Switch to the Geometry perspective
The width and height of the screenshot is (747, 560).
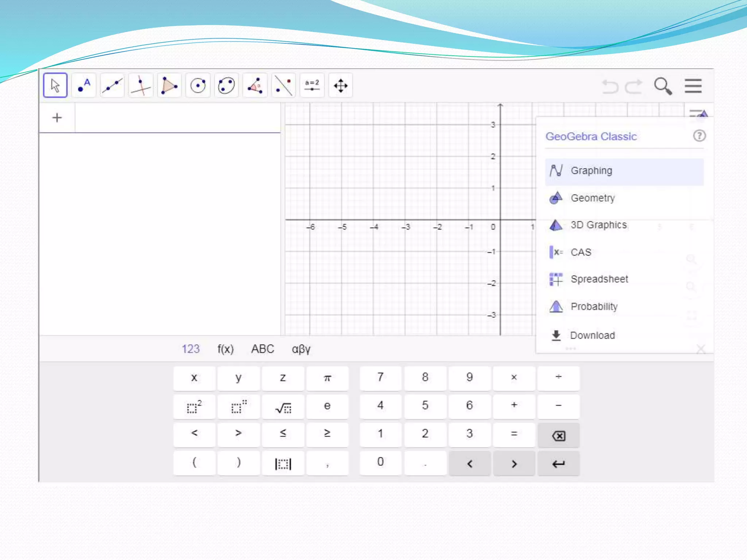[x=593, y=198]
